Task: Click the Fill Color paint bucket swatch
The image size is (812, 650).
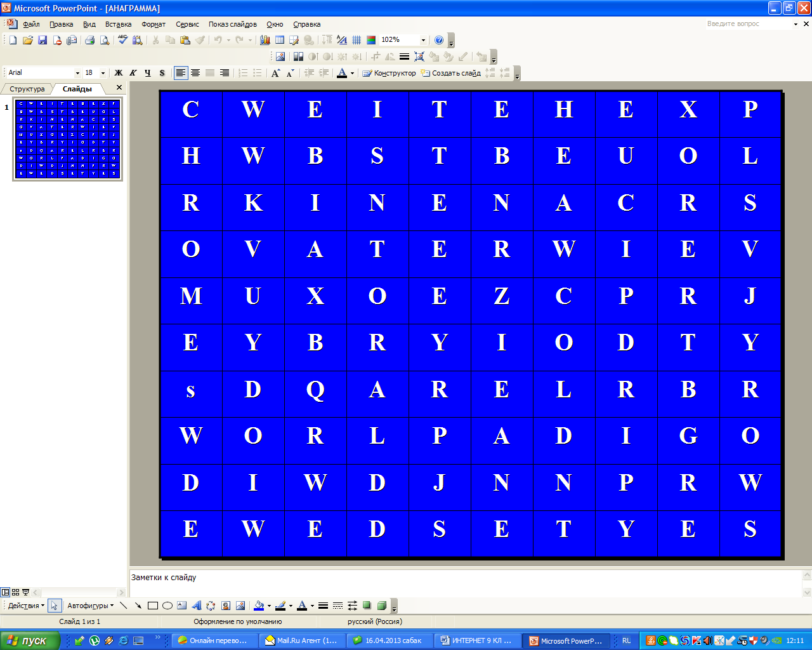Action: (259, 606)
